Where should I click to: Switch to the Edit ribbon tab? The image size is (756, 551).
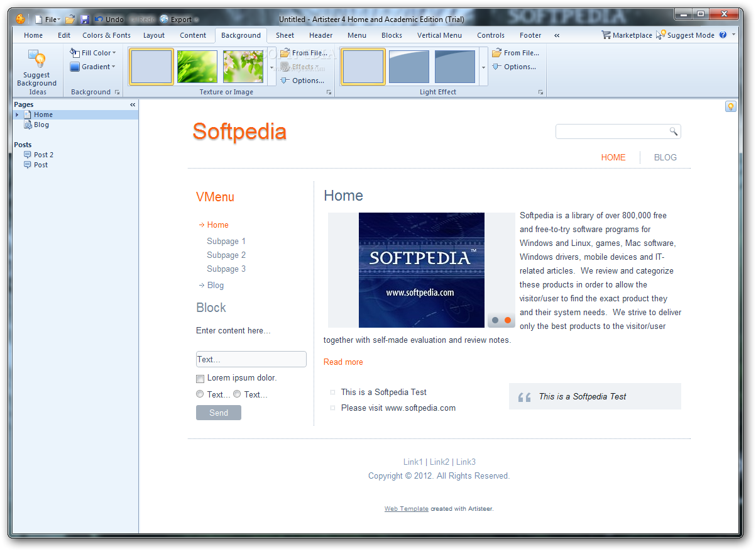[64, 35]
